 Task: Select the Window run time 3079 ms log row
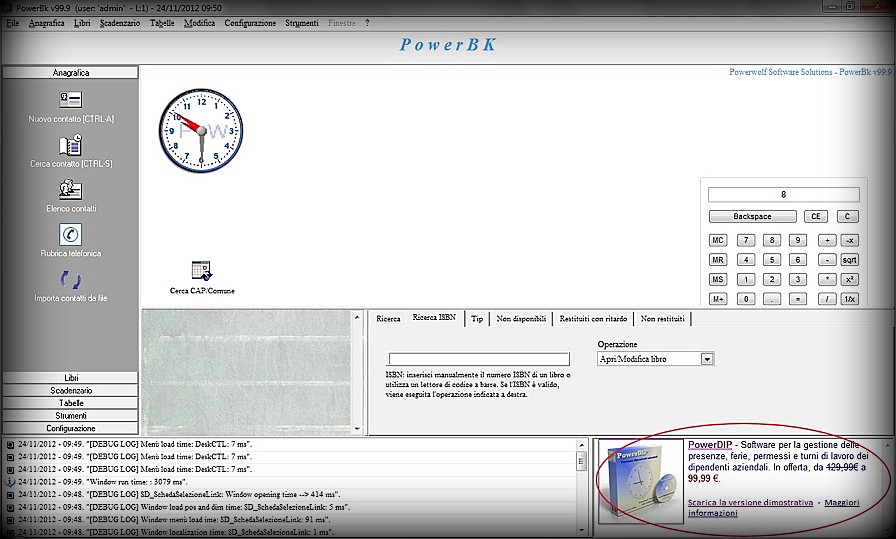[291, 482]
